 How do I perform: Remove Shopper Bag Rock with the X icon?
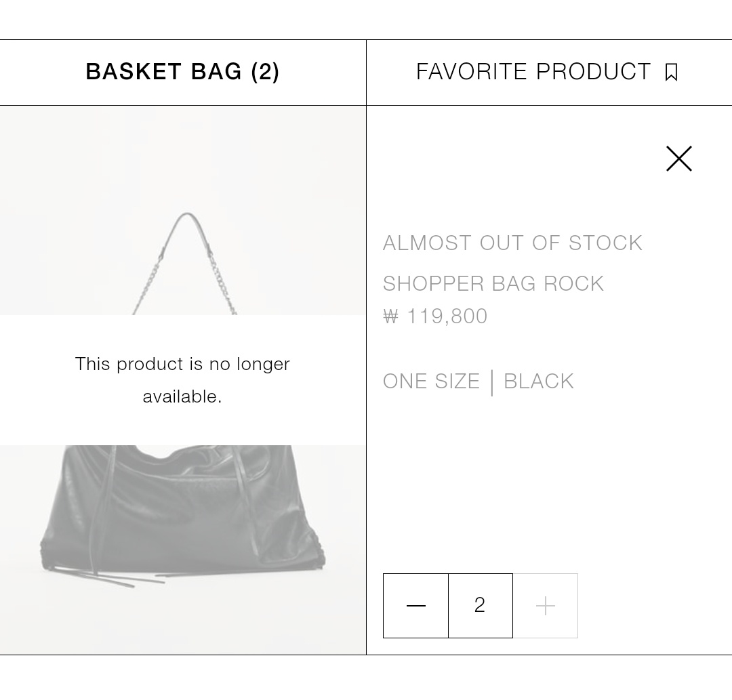click(678, 159)
